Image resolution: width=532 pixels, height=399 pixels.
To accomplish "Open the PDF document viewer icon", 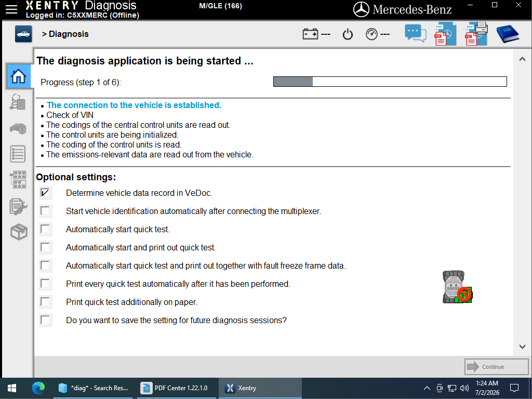I will [x=445, y=34].
